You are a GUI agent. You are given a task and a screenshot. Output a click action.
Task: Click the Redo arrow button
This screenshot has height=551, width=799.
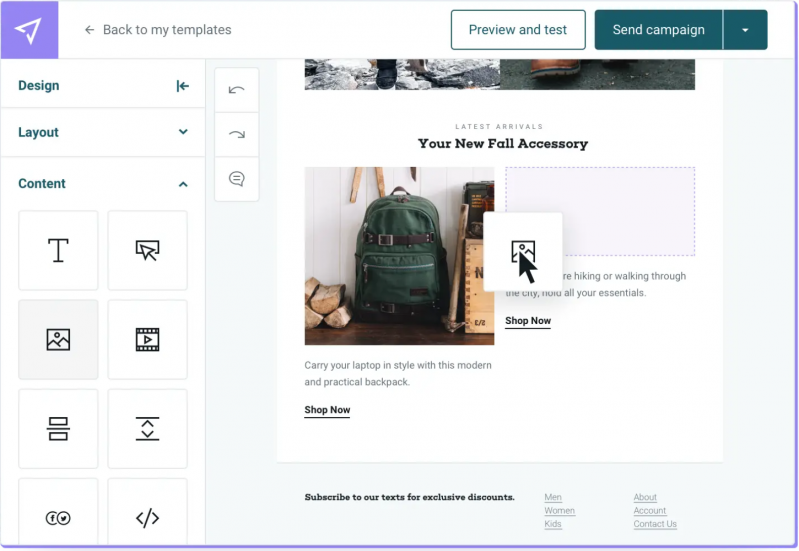237,134
